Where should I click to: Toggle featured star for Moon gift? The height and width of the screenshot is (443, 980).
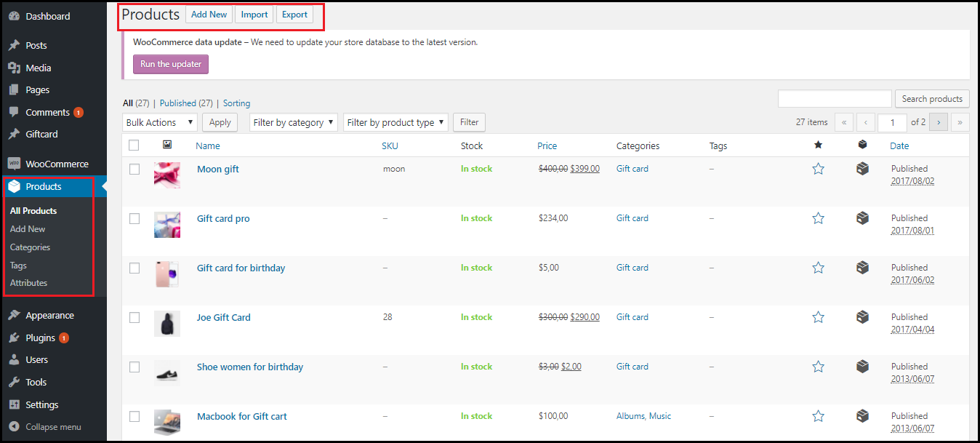pos(818,169)
